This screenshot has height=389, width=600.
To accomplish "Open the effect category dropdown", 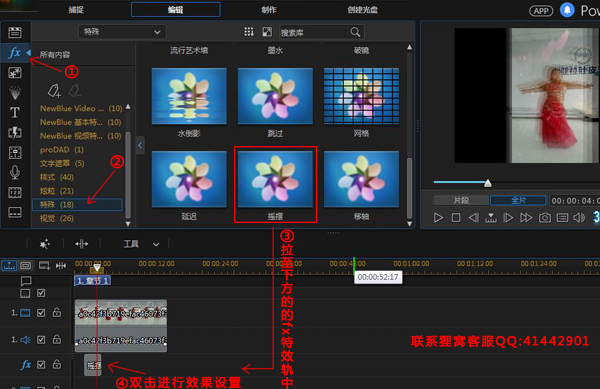I will [122, 32].
